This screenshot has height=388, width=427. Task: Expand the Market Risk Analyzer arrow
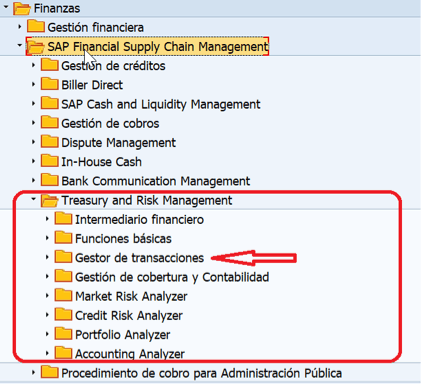[47, 296]
